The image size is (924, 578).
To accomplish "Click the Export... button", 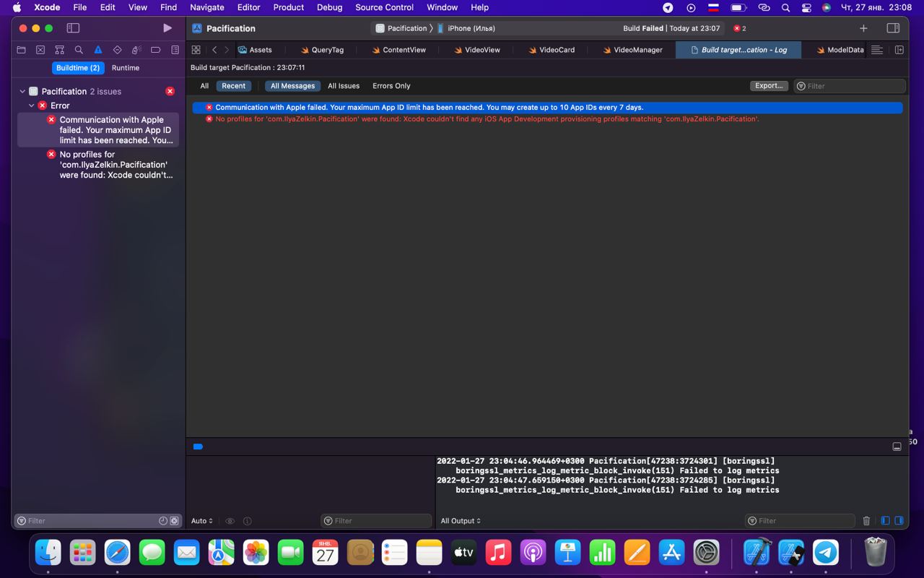I will (x=769, y=86).
